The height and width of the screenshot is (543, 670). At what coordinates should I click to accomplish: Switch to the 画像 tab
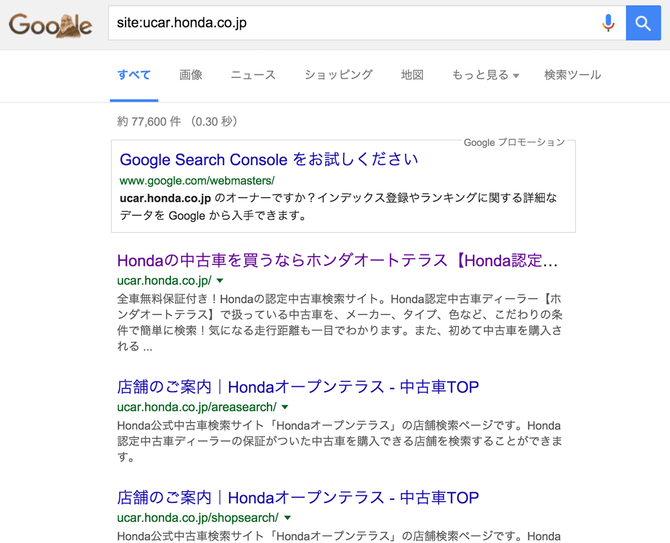click(x=191, y=75)
